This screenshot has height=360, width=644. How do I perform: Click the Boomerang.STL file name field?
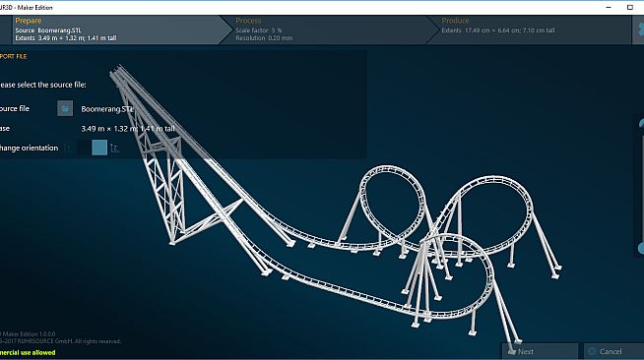(x=107, y=109)
